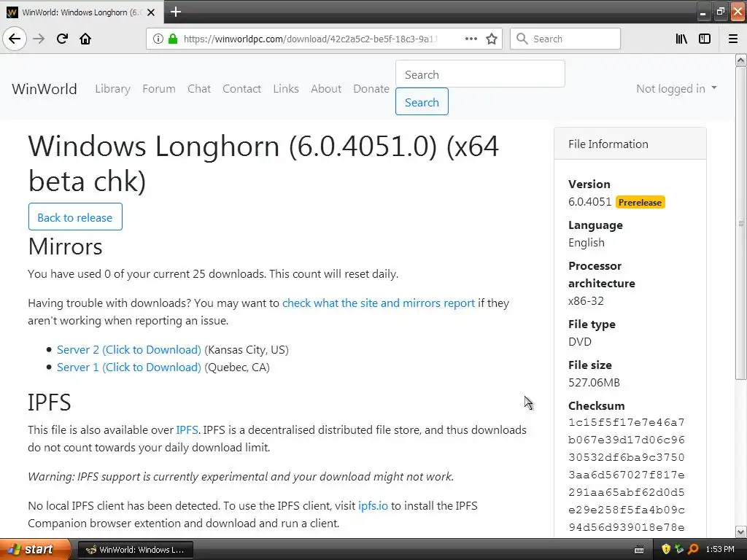Select the WinWorld: Windows Longhorn tab

pos(81,12)
